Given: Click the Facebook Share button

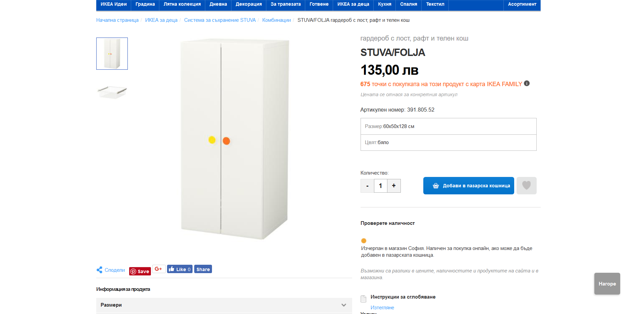Looking at the screenshot, I should point(203,269).
